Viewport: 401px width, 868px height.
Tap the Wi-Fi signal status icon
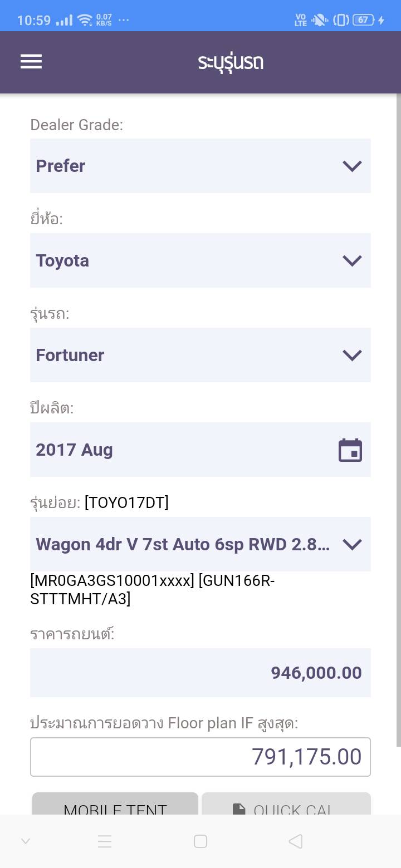click(85, 21)
